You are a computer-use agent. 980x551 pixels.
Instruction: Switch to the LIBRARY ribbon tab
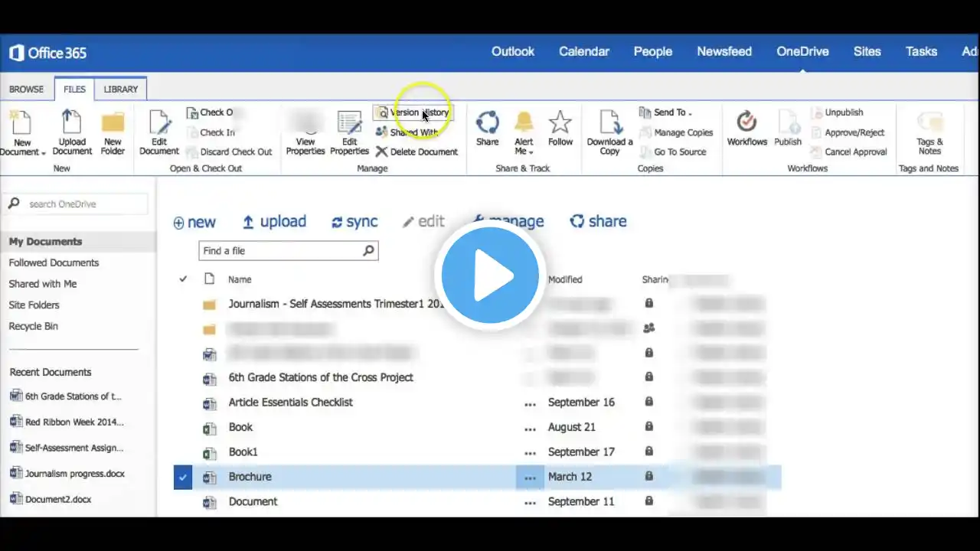[120, 90]
